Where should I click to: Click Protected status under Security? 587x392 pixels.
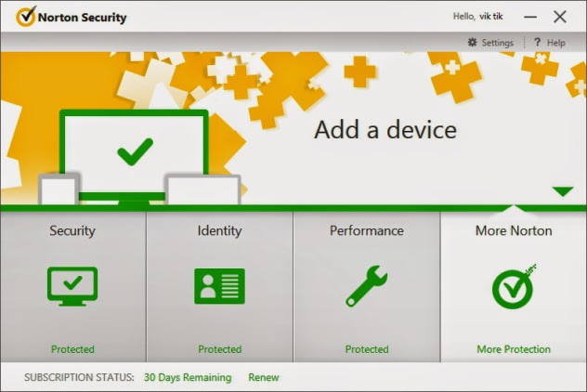click(x=72, y=349)
